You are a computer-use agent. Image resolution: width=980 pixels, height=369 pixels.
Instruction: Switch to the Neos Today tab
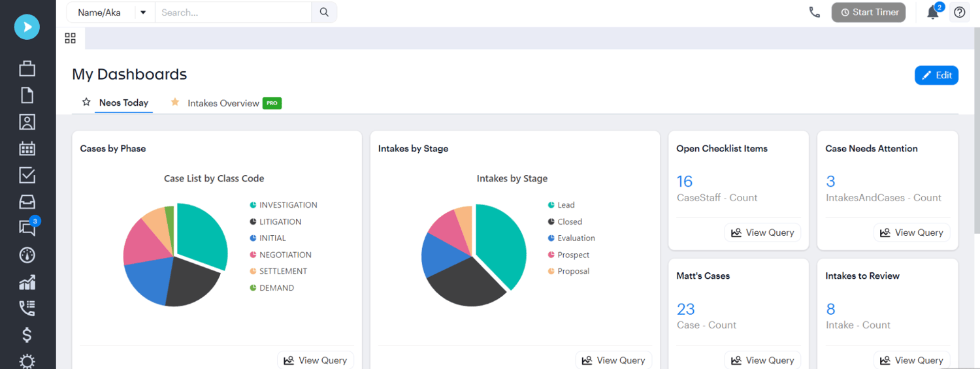point(123,103)
